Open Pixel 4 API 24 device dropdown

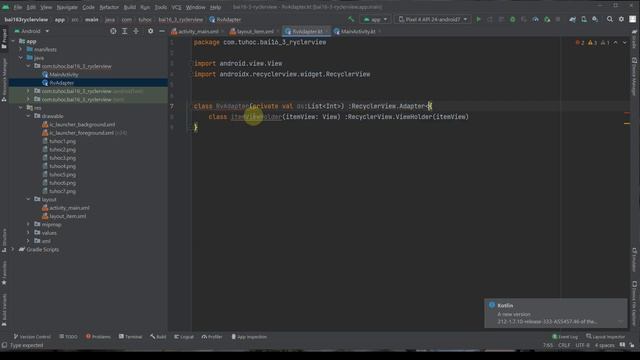coord(433,19)
